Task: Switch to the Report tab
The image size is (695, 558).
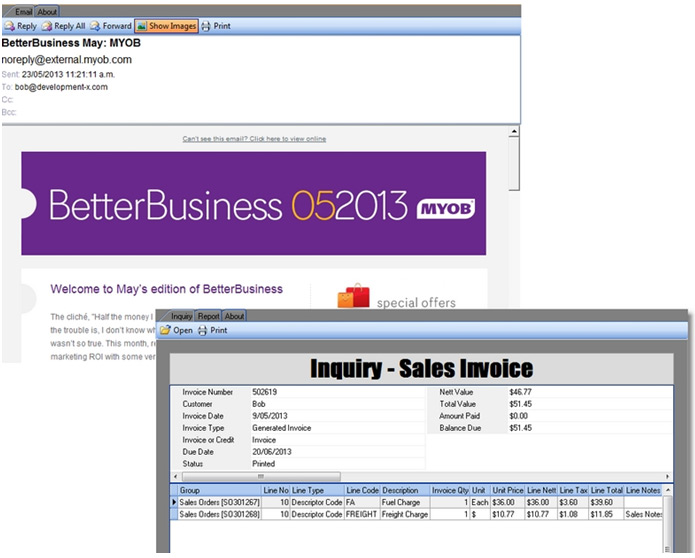Action: [x=208, y=316]
